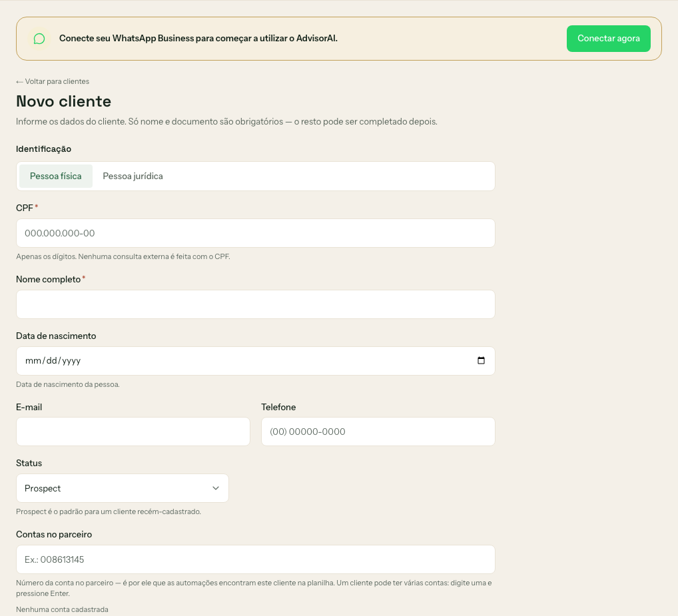Click the Conectar agora button
The image size is (678, 616).
pos(608,39)
